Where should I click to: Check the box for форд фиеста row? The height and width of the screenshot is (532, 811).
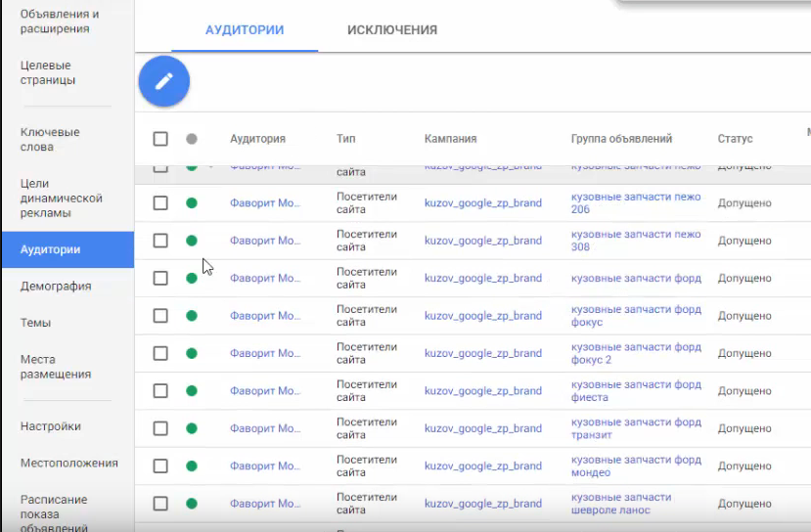pos(160,391)
